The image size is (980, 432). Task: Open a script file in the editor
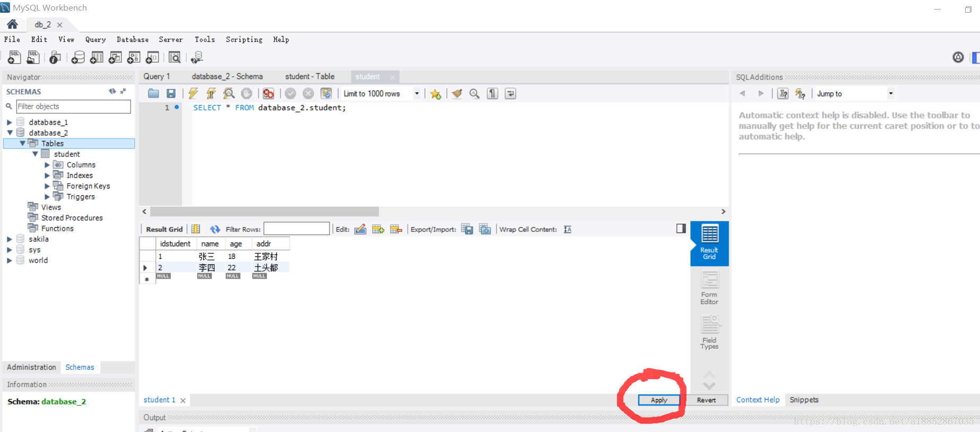(153, 93)
